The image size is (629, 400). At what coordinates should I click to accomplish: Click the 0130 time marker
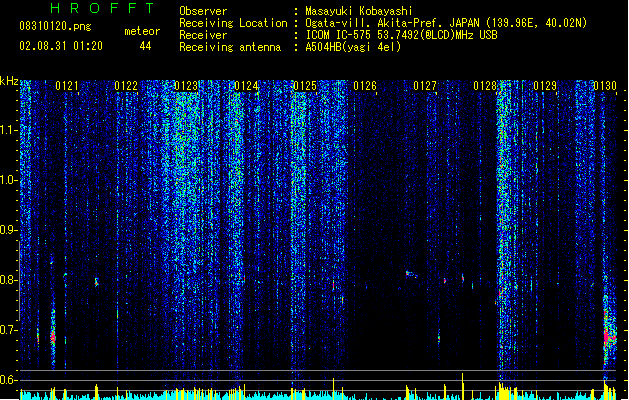605,86
